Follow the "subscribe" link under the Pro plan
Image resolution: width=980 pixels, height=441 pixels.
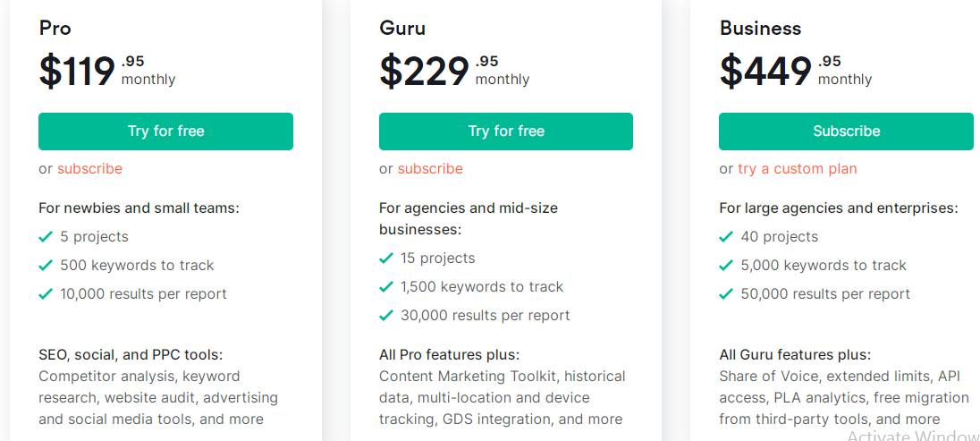click(89, 169)
